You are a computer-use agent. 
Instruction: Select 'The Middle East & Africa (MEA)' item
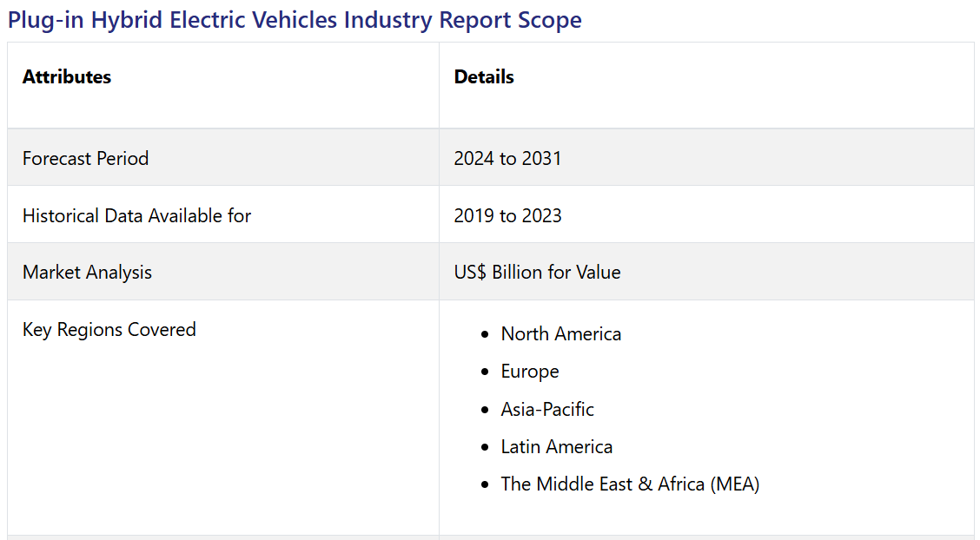[x=630, y=484]
